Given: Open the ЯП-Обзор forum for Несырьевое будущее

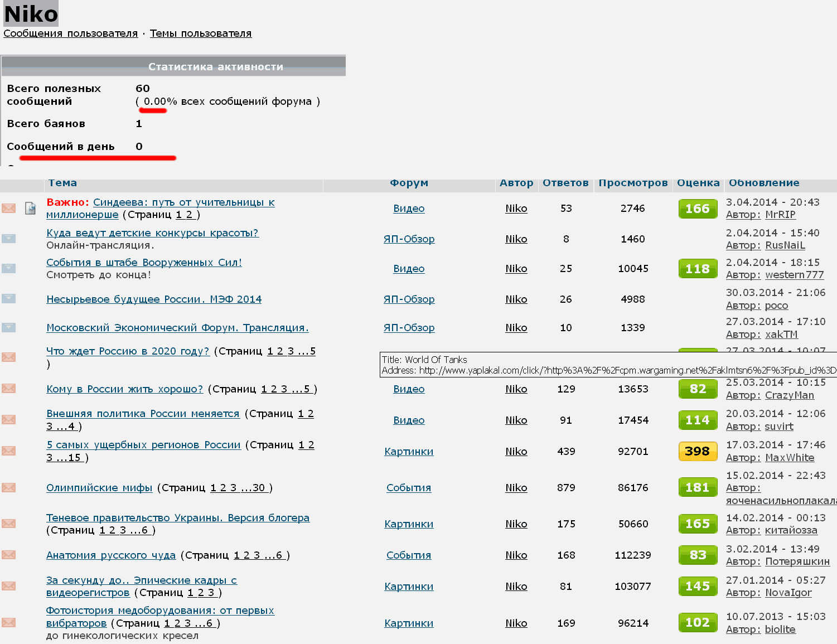Looking at the screenshot, I should (x=409, y=299).
